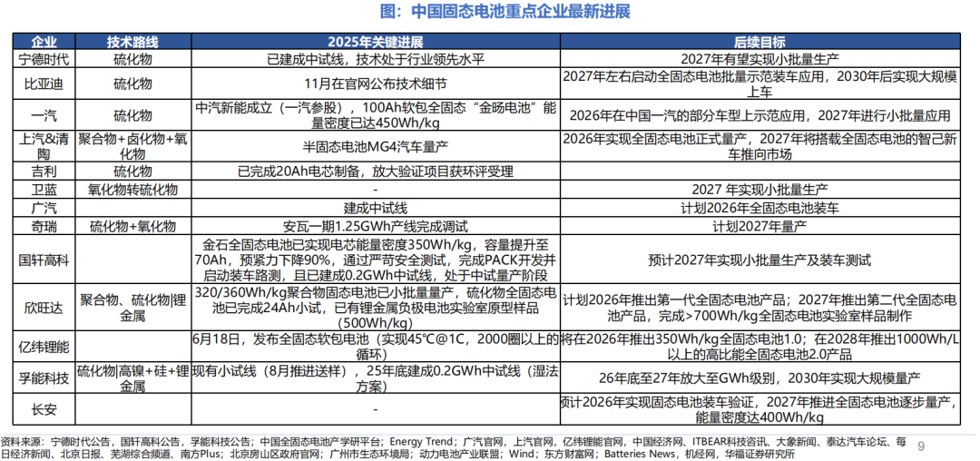Select 2026年实现全固态电池正式量产 cell
The height and width of the screenshot is (461, 980).
click(759, 146)
